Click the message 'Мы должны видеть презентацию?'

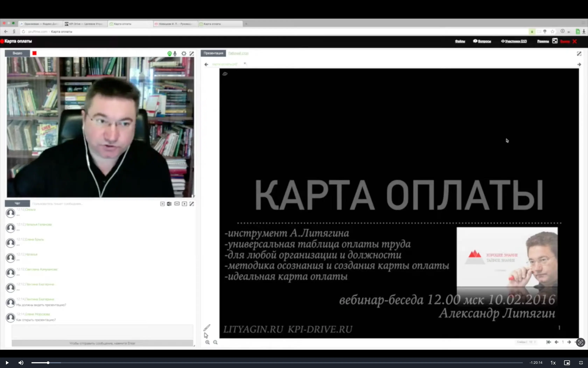41,305
